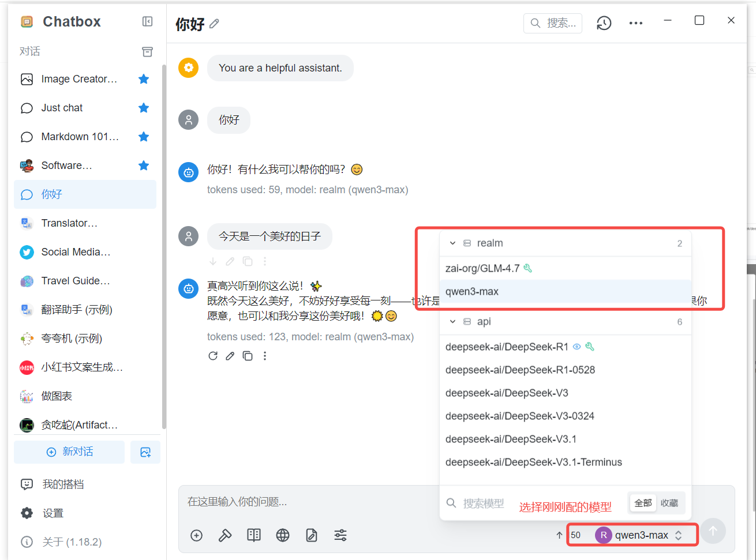Unstar the Image Creator conversation
Viewport: 756px width, 560px height.
pyautogui.click(x=144, y=79)
